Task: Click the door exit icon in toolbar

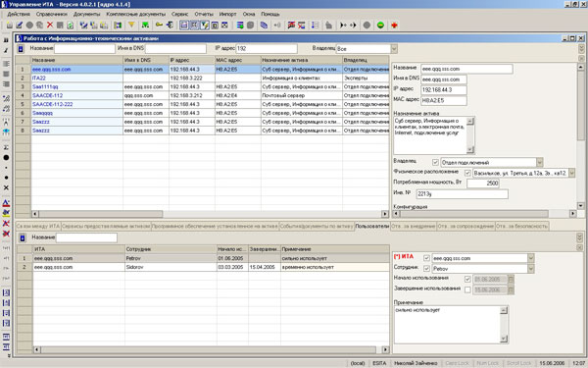Action: (170, 26)
